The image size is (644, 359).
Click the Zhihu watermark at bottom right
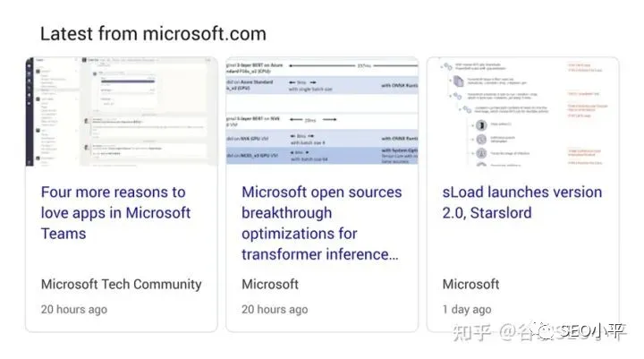[539, 331]
